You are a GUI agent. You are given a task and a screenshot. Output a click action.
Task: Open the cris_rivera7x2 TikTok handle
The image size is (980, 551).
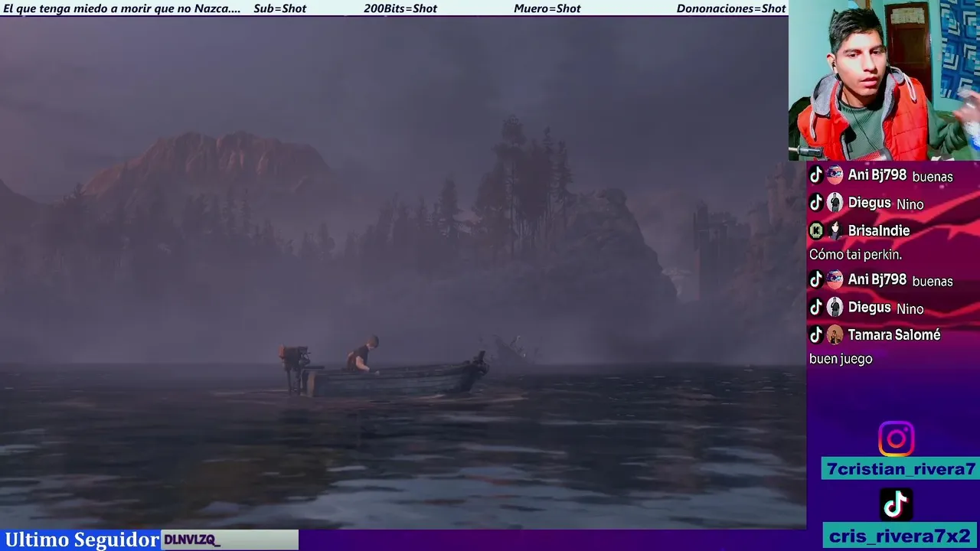coord(900,536)
